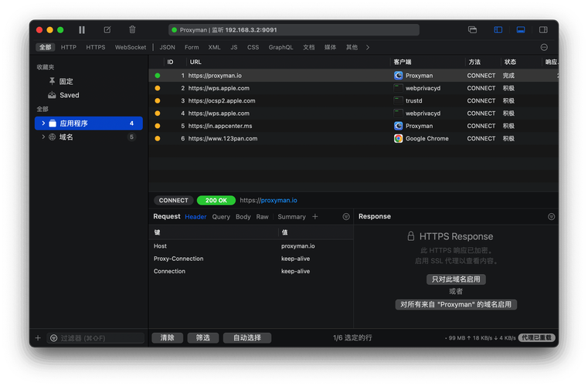Select row https://www.123pan.com
The width and height of the screenshot is (588, 386).
[x=353, y=138]
